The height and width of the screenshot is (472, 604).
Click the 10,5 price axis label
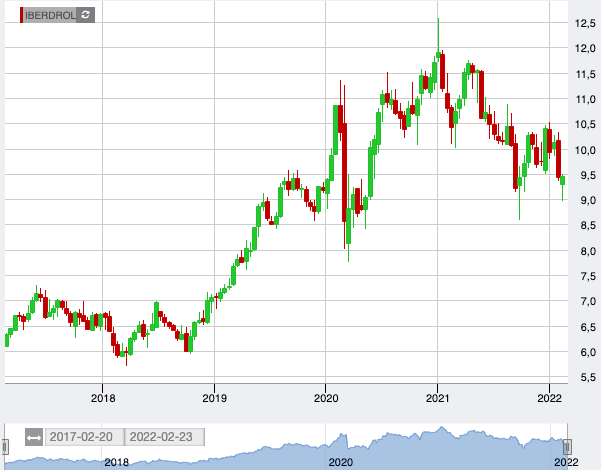[x=586, y=124]
